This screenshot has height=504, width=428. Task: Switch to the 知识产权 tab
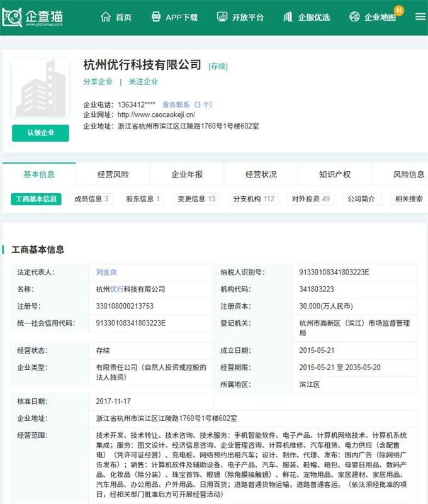click(x=334, y=174)
